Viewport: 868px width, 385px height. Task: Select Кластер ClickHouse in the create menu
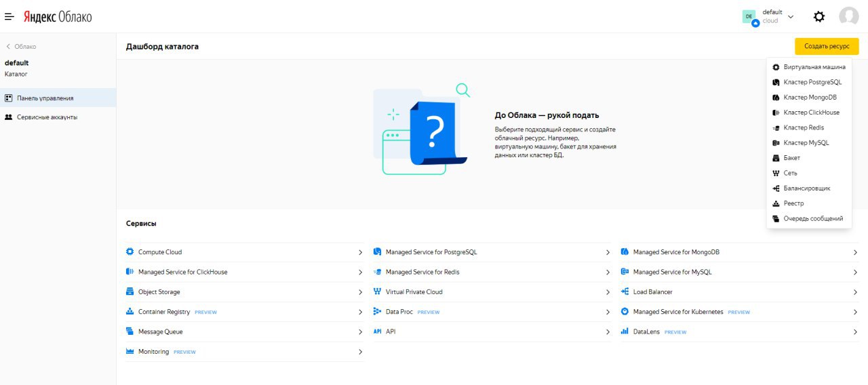tap(809, 113)
